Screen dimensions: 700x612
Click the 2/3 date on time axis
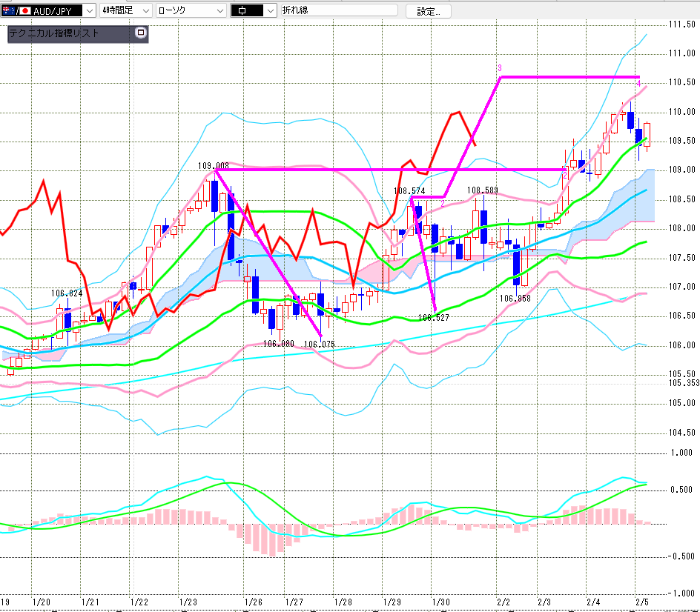[544, 603]
